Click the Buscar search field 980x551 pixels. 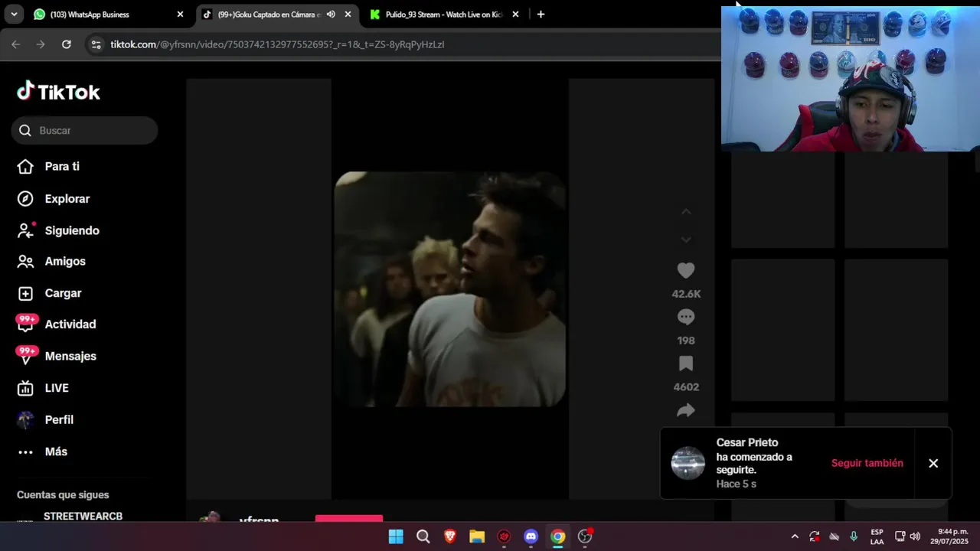pyautogui.click(x=84, y=130)
